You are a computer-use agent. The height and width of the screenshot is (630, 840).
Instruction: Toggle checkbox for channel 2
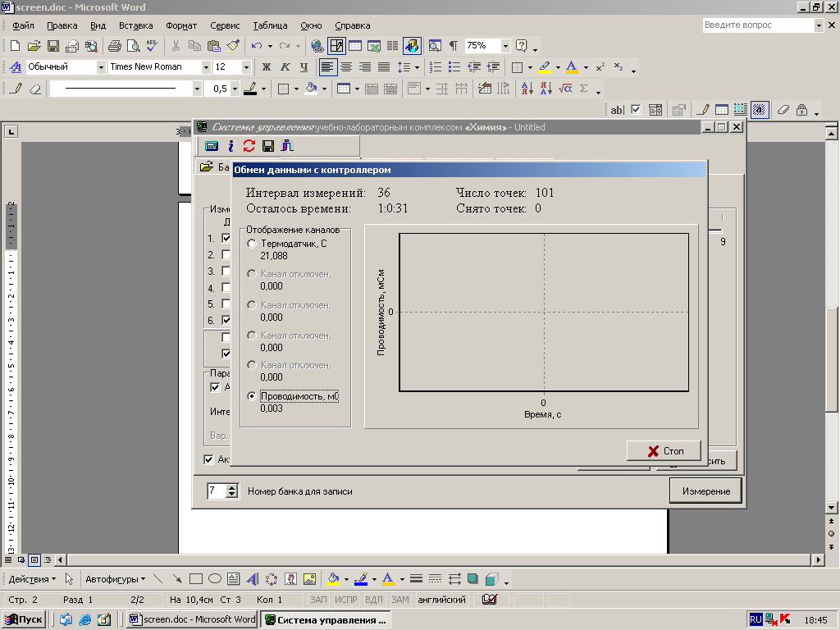coord(226,254)
